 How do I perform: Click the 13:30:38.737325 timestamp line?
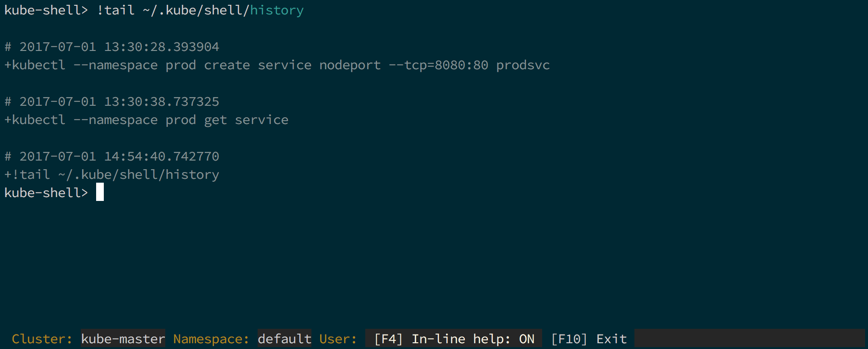pyautogui.click(x=112, y=101)
